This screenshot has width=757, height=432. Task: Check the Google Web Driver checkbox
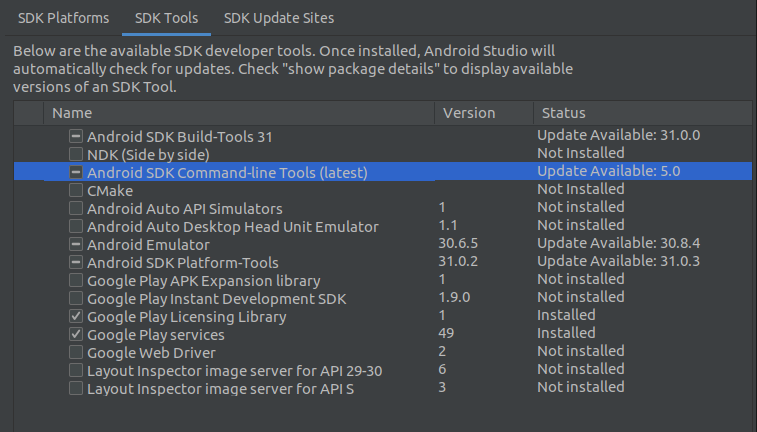(x=76, y=352)
